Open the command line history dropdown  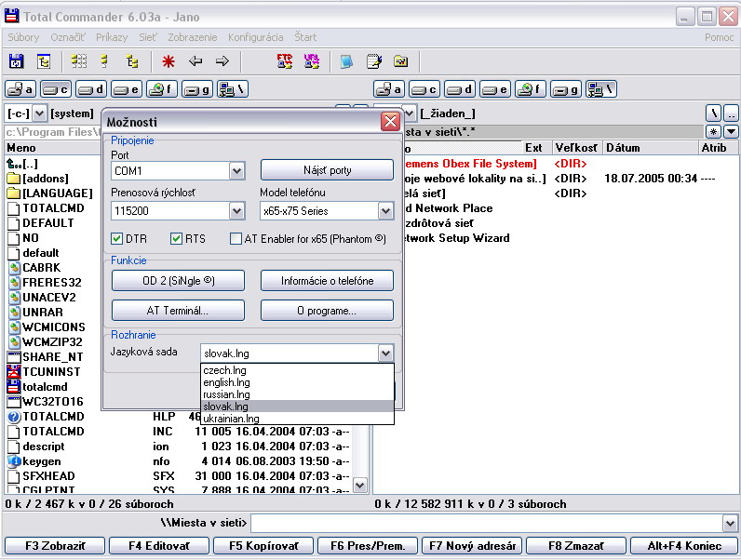pyautogui.click(x=730, y=523)
